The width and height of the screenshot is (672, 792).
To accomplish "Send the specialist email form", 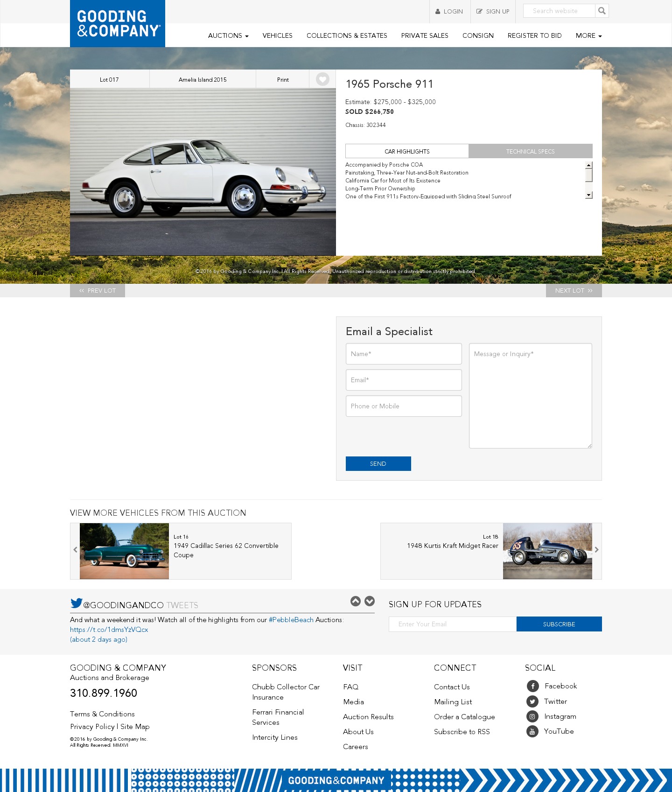I will pos(378,463).
